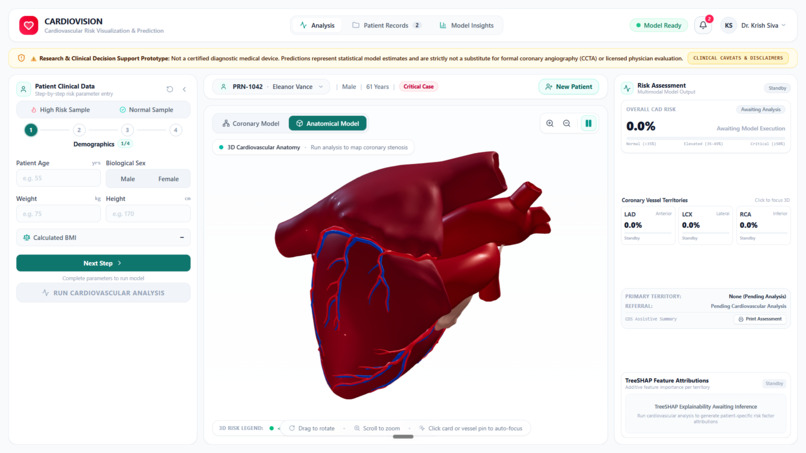Viewport: 806px width, 453px height.
Task: Click the Patient Age input field
Action: (x=58, y=178)
